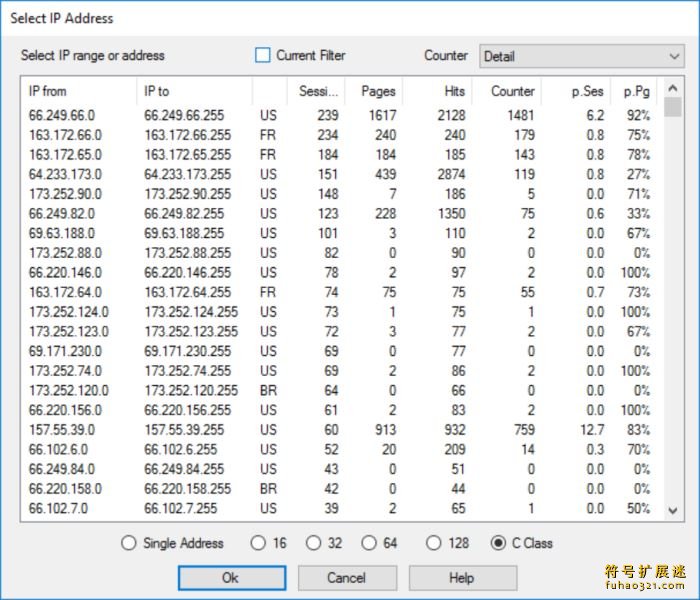Select row with IP 173.252.88.0
Screen dimensions: 700x600
tap(340, 253)
